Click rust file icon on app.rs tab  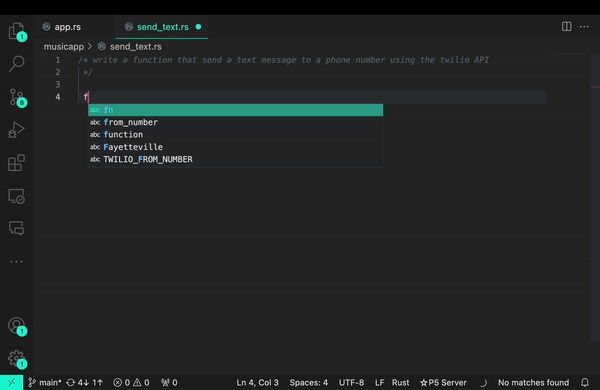pos(47,26)
